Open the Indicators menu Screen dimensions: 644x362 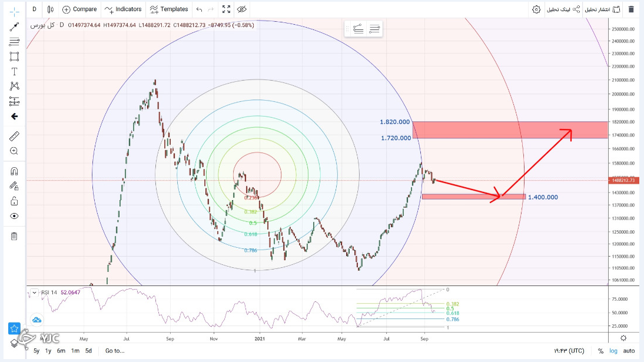[123, 9]
